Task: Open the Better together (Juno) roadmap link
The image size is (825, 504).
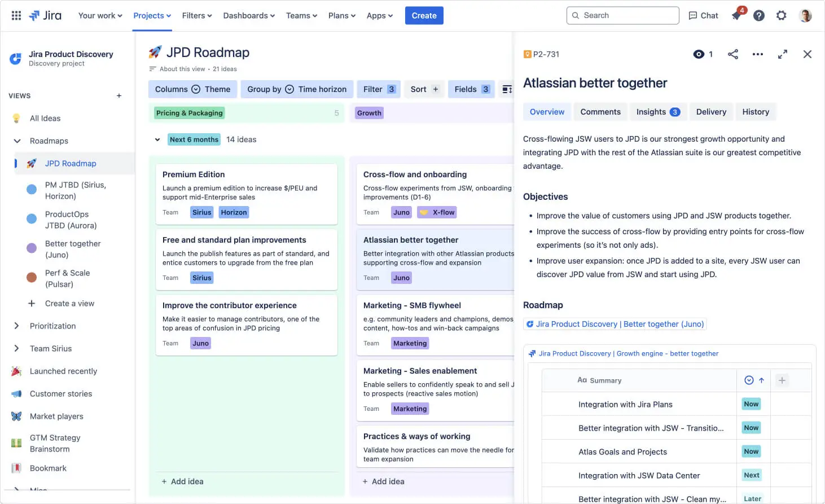Action: click(615, 324)
